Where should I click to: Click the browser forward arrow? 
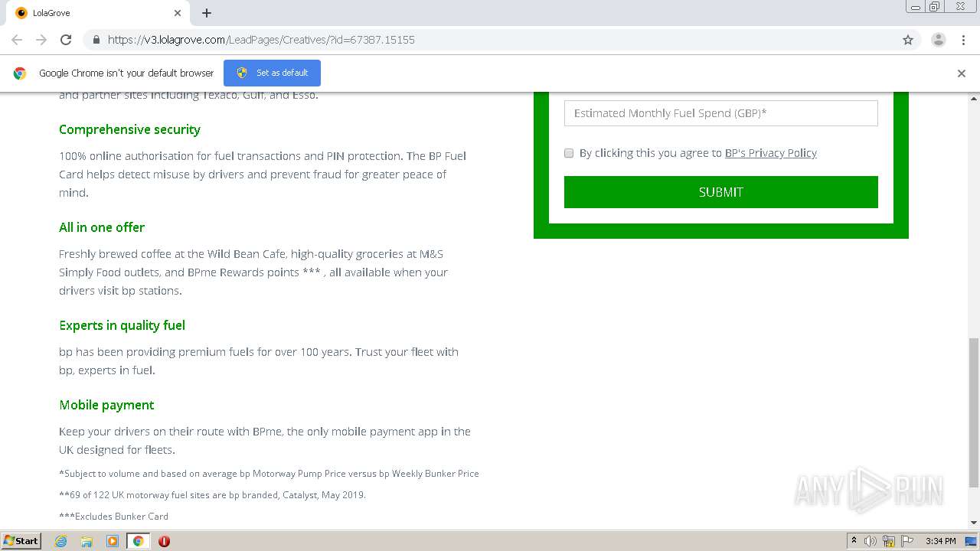click(41, 40)
